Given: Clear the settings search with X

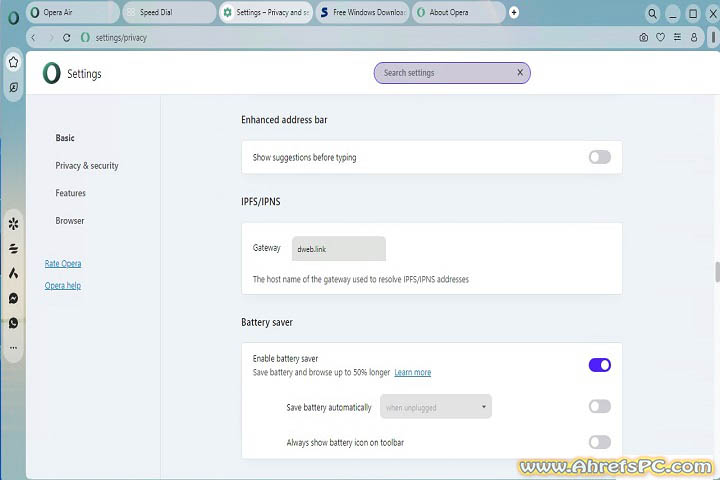Looking at the screenshot, I should pos(520,73).
